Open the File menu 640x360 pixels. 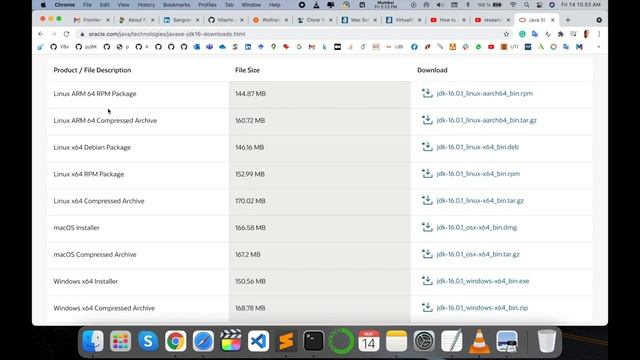[87, 5]
